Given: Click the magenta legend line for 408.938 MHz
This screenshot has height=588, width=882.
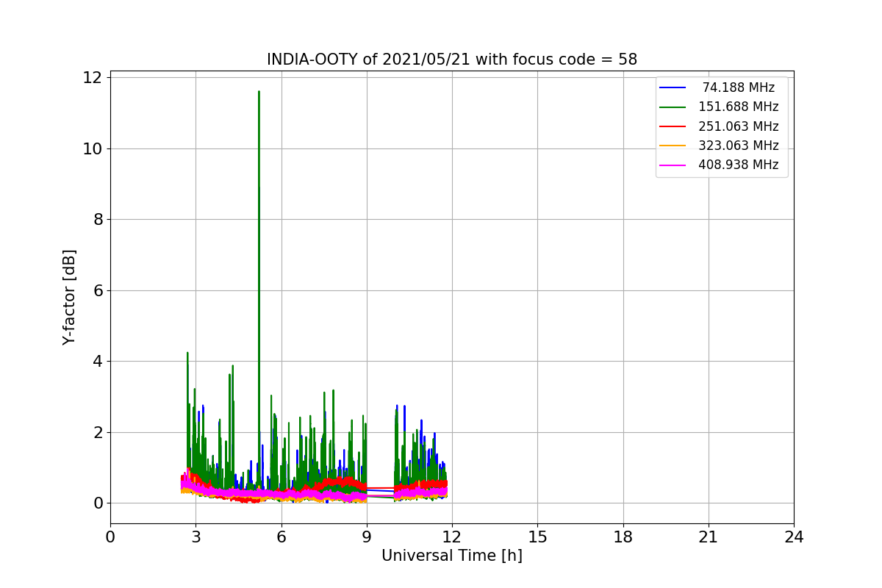Looking at the screenshot, I should pyautogui.click(x=673, y=165).
